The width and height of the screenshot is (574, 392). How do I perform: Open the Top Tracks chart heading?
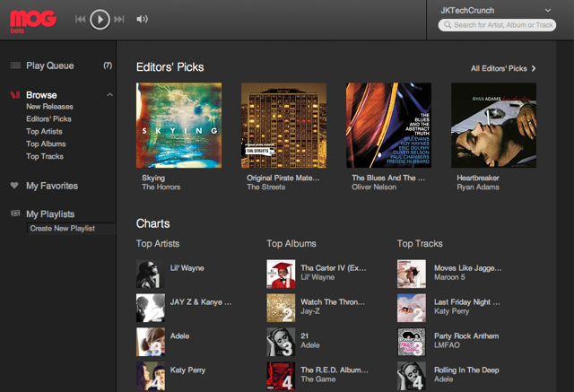(x=420, y=244)
